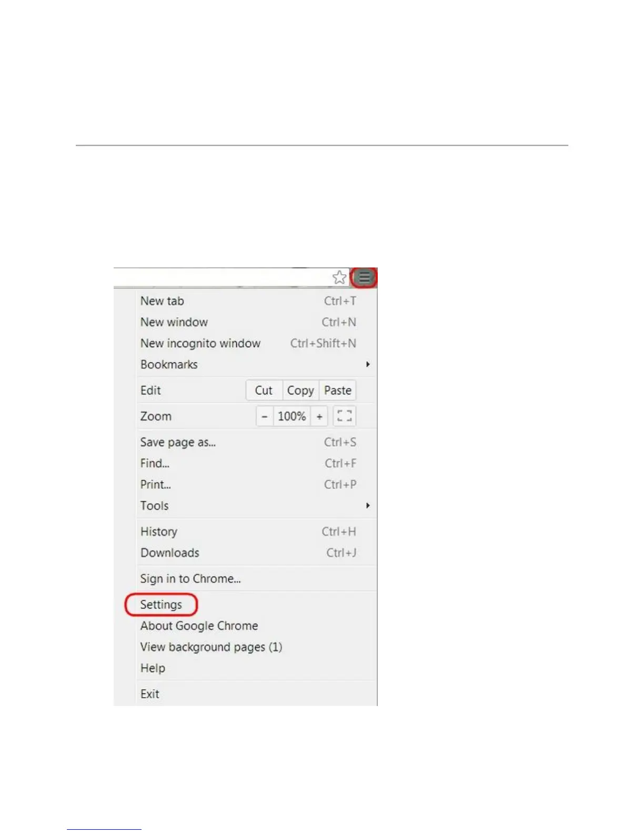Expand the Bookmarks submenu arrow
644x834 pixels.
tap(368, 364)
